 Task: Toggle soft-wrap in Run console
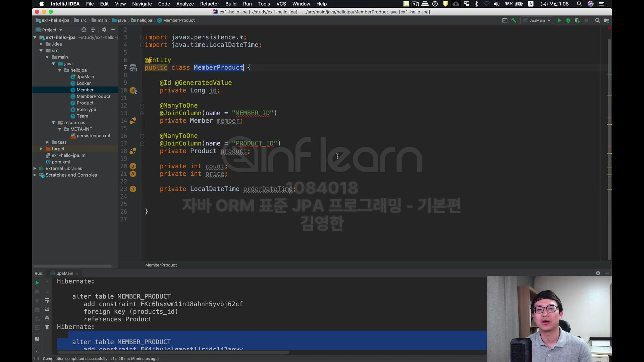pos(47,300)
